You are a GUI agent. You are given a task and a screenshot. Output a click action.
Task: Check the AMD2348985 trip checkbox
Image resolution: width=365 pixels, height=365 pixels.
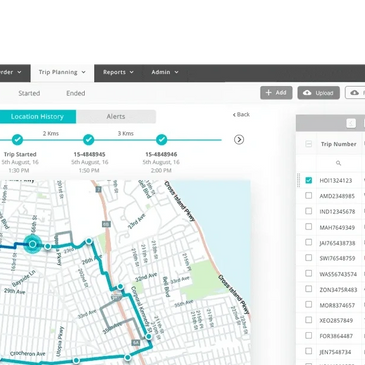coord(309,196)
